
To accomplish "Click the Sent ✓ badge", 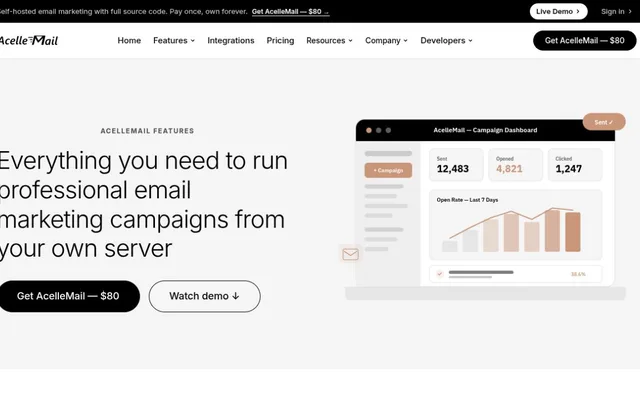I will pyautogui.click(x=604, y=122).
